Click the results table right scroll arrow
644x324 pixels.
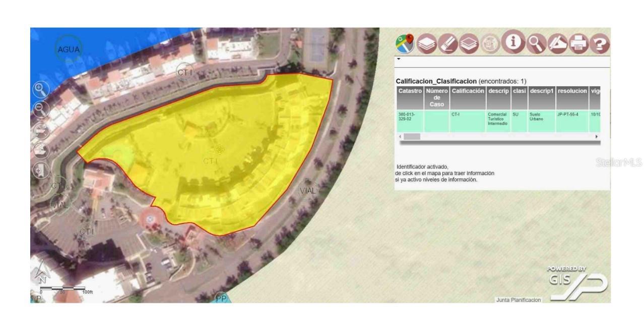[x=597, y=137]
